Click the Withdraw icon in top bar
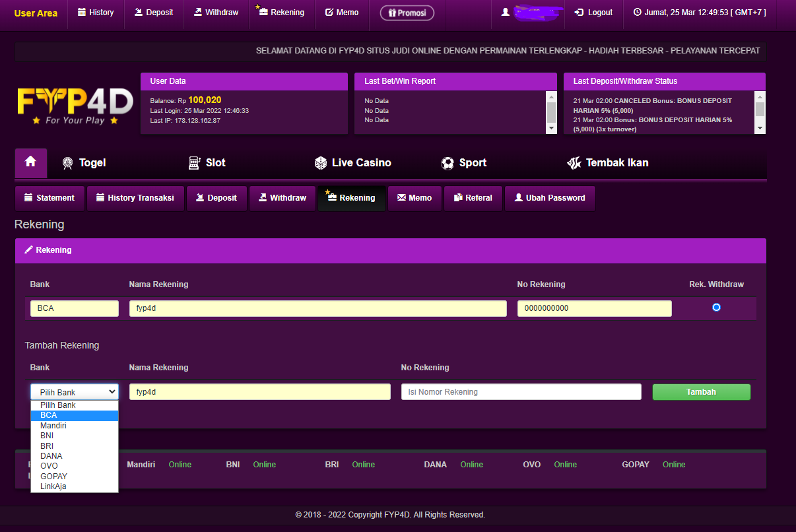The width and height of the screenshot is (796, 532). coord(198,13)
